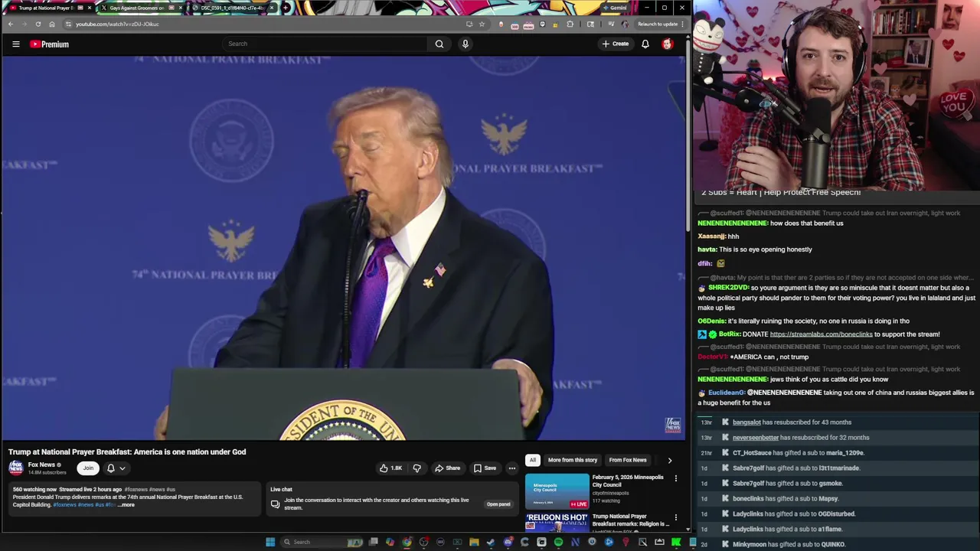Open the Fox News channel avatar
Image resolution: width=980 pixels, height=551 pixels.
(x=16, y=468)
